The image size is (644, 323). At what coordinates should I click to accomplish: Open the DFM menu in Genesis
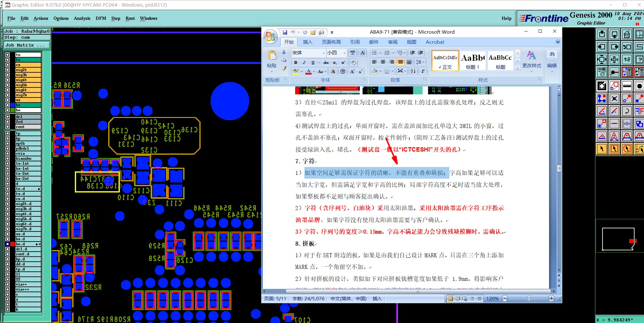(101, 18)
